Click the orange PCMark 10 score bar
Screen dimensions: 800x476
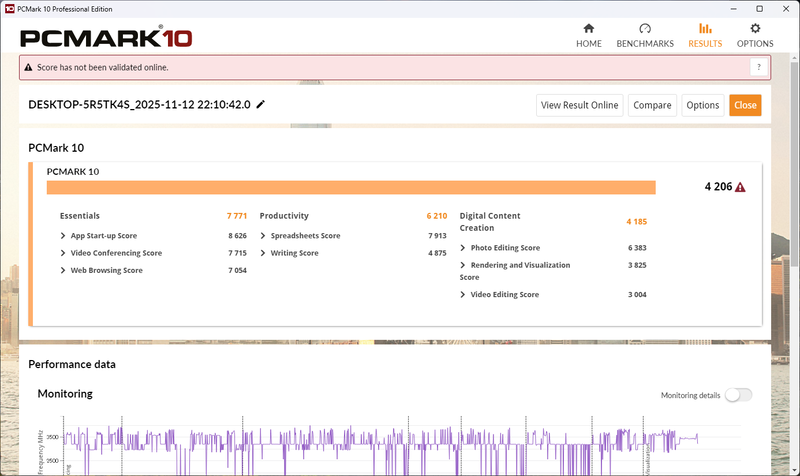(x=351, y=187)
